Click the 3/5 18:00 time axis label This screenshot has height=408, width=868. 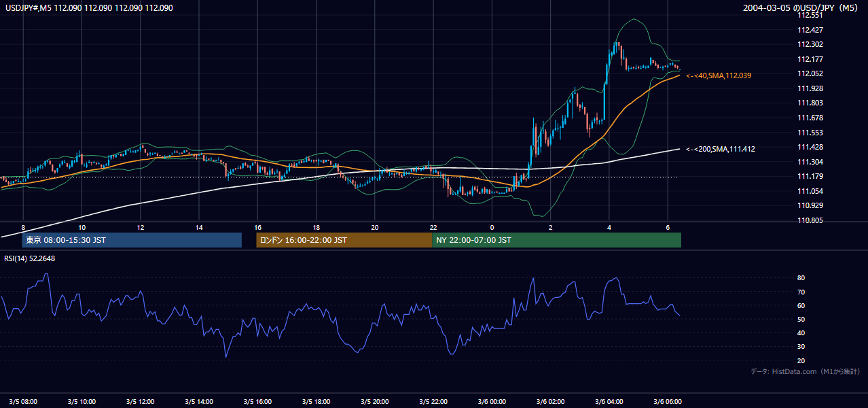pyautogui.click(x=316, y=401)
